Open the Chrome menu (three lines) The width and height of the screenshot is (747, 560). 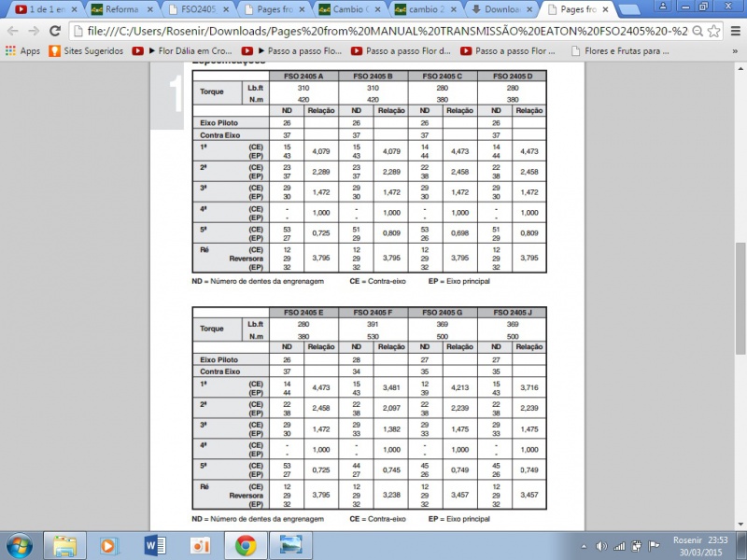coord(736,32)
